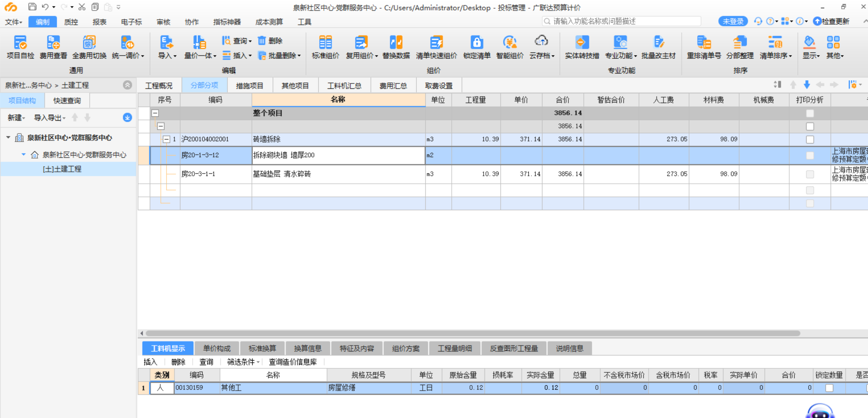Click 删除 in the bottom panel toolbar
868x418 pixels.
tap(179, 362)
